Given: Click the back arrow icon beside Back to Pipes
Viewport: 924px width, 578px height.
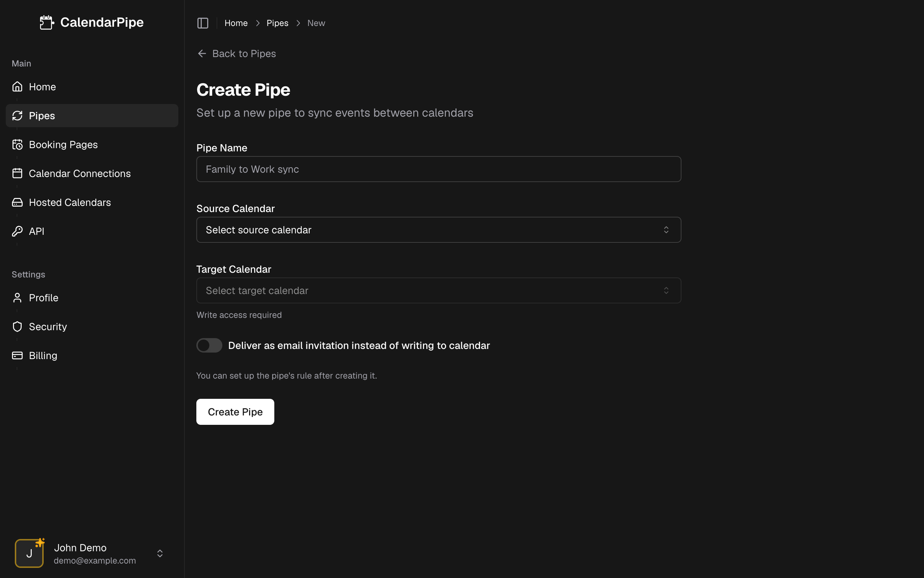Looking at the screenshot, I should 202,53.
